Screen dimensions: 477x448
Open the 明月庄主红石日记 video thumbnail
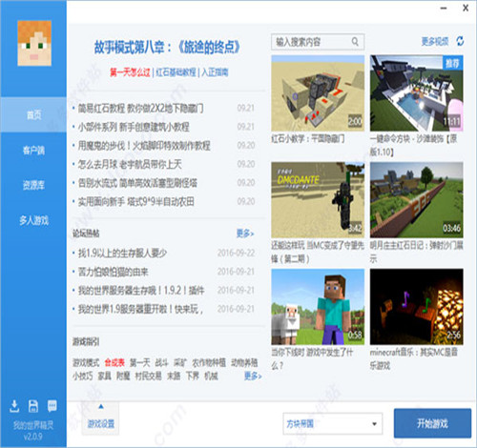417,200
